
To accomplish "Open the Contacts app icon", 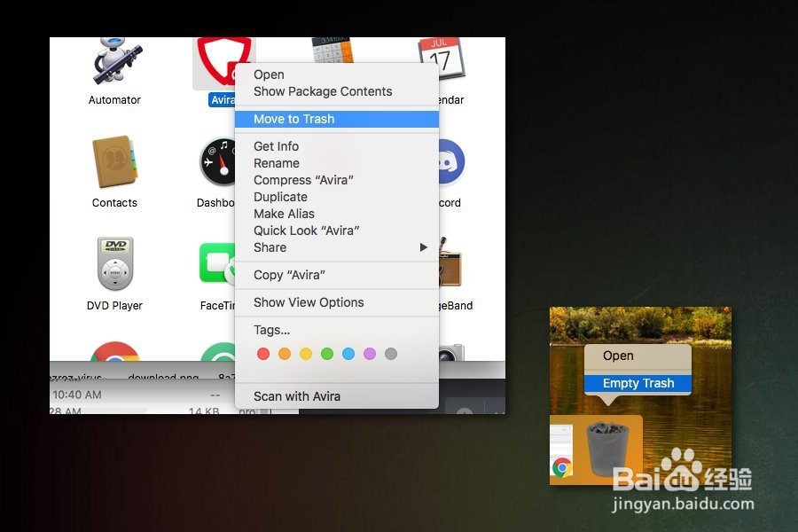I will pyautogui.click(x=115, y=161).
